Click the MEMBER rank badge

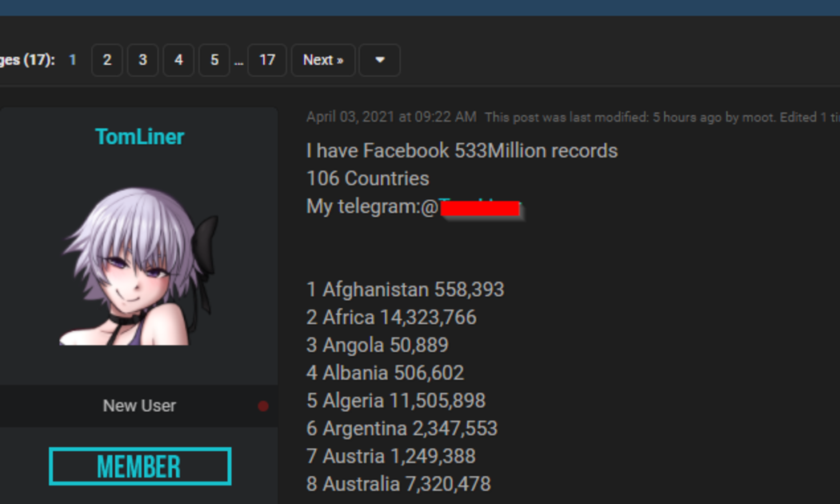pos(140,466)
